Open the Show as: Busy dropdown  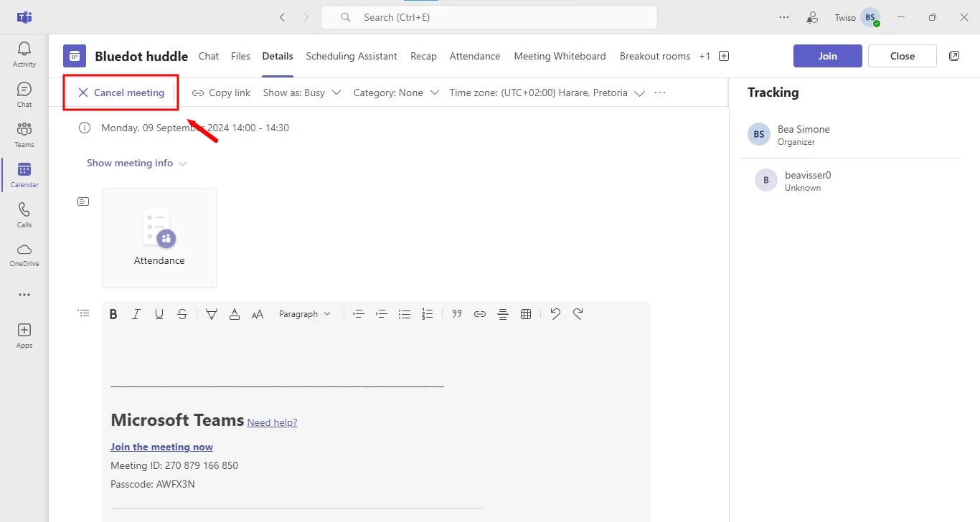pyautogui.click(x=301, y=92)
